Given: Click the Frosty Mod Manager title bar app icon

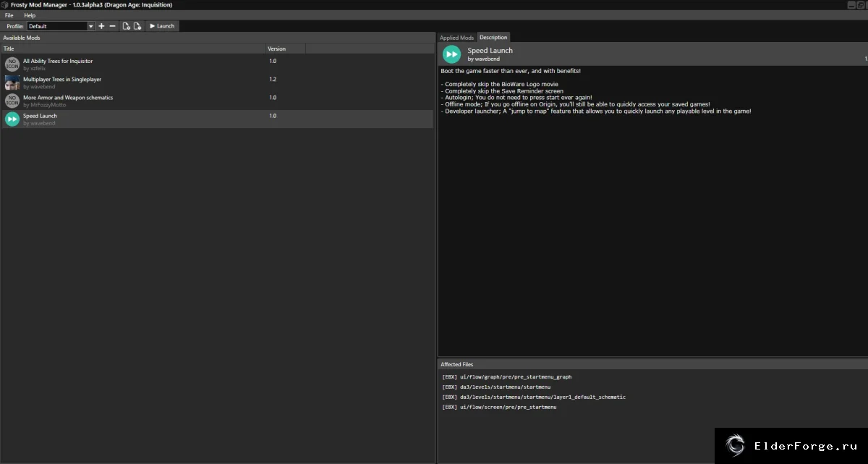Looking at the screenshot, I should coord(5,5).
